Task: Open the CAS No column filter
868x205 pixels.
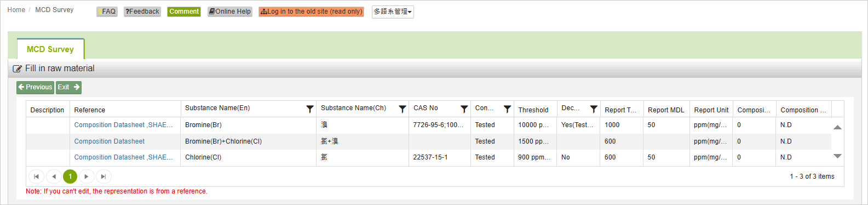Action: 464,109
